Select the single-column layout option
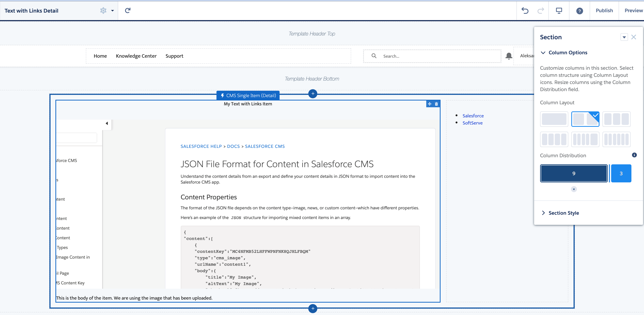 (x=554, y=119)
